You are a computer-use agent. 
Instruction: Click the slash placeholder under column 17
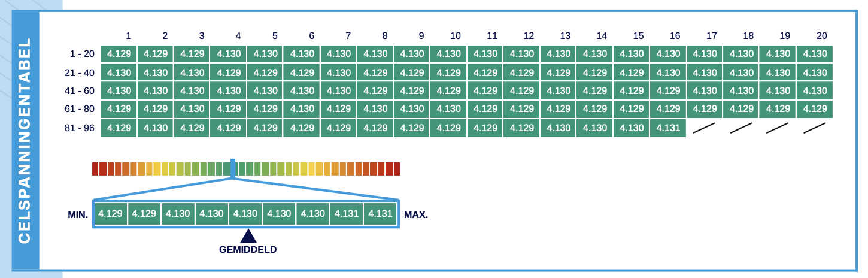pyautogui.click(x=704, y=128)
